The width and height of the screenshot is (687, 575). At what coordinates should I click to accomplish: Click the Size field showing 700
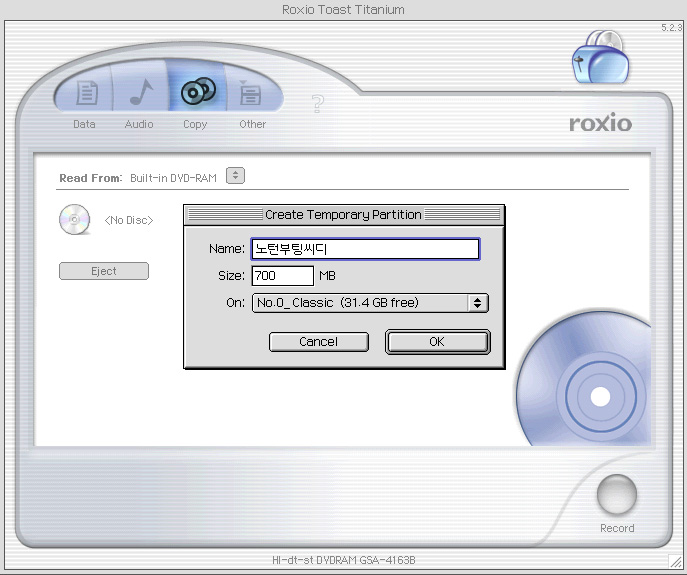[283, 276]
